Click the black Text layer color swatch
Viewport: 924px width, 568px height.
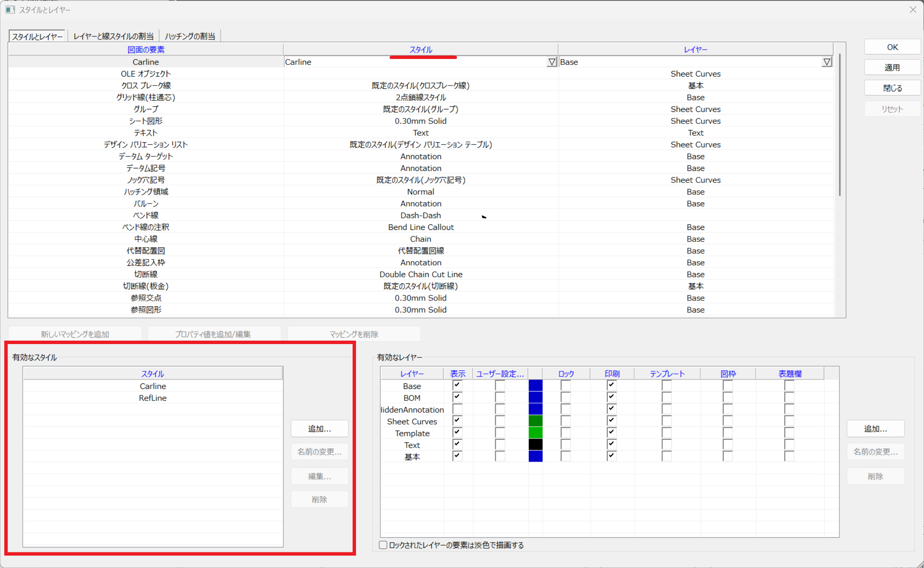click(x=535, y=445)
